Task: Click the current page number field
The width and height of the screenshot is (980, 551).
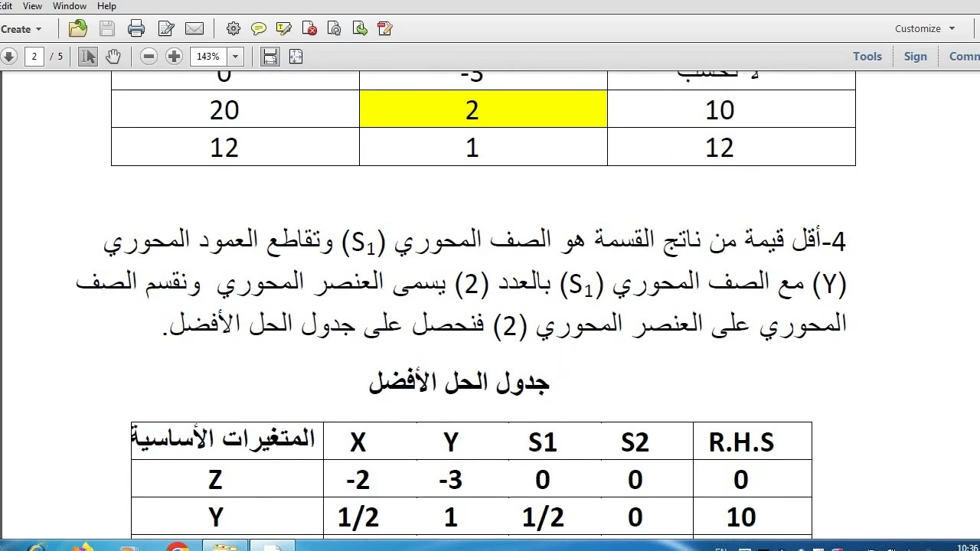Action: (34, 56)
